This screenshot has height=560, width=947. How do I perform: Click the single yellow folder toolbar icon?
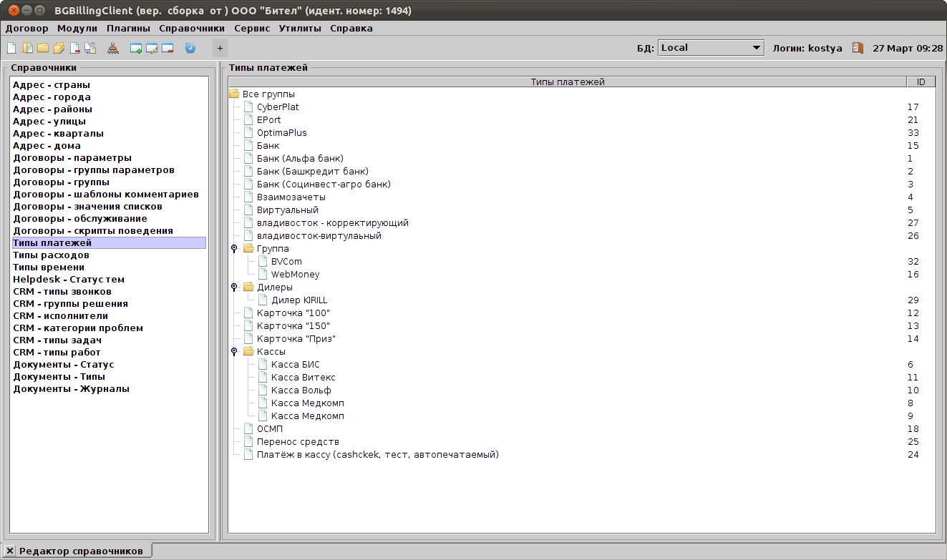click(x=43, y=48)
